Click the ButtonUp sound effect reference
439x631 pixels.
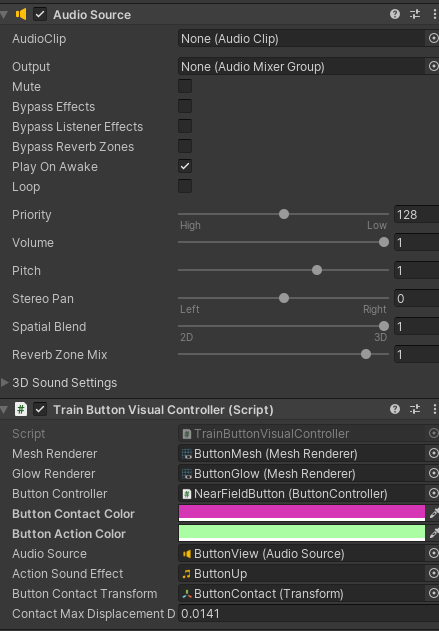pyautogui.click(x=302, y=574)
